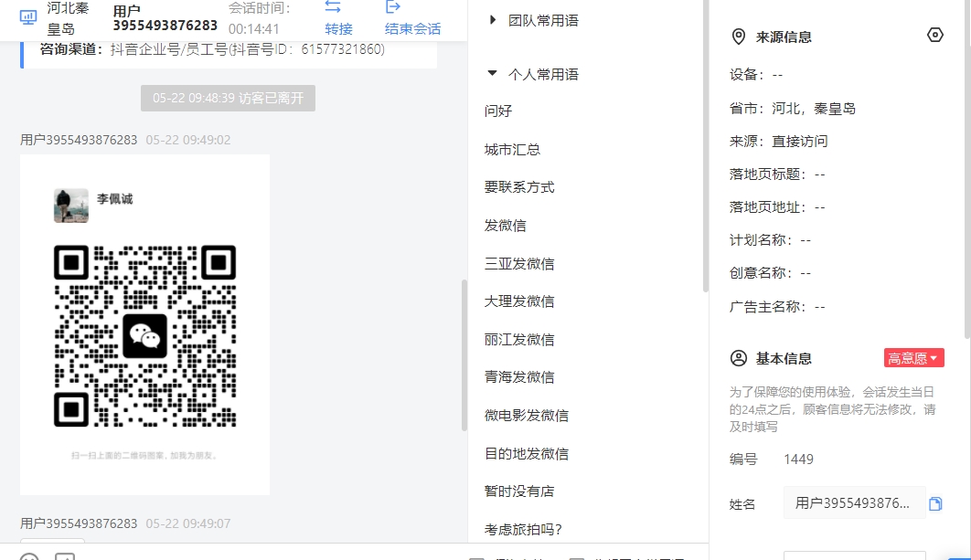971x560 pixels.
Task: Click the 咨询渠道 Douyin ID text
Action: coord(247,49)
